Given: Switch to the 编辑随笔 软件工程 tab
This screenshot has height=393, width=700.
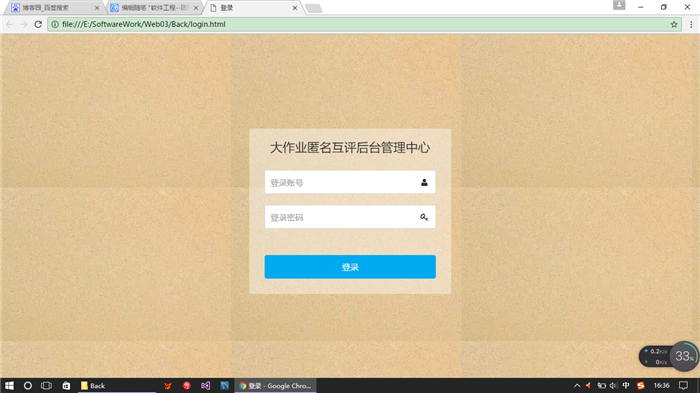Looking at the screenshot, I should [x=154, y=8].
